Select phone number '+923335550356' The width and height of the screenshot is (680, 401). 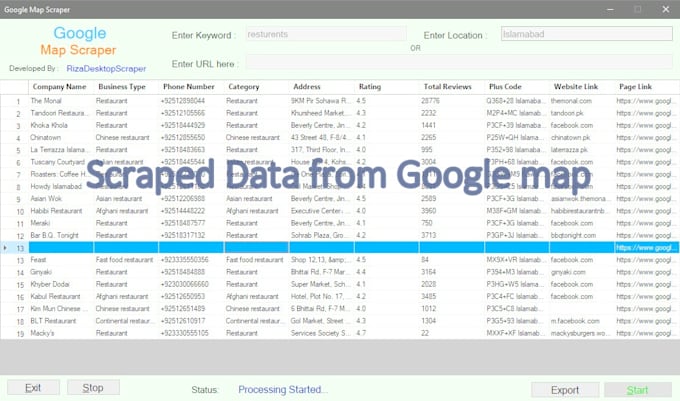tap(191, 260)
